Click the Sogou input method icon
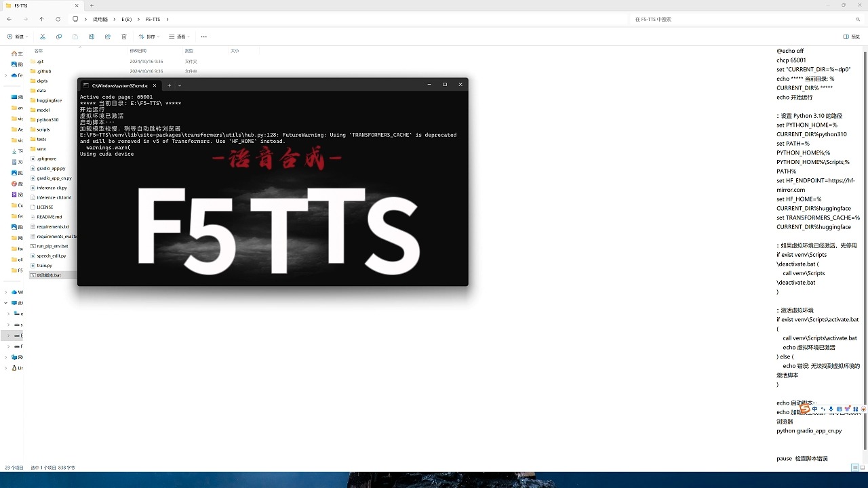 click(805, 409)
